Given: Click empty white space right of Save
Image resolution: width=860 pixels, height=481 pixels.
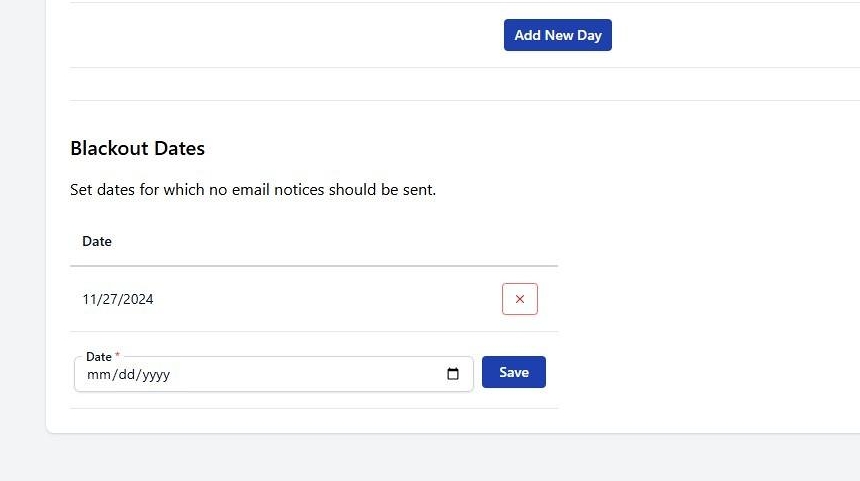Looking at the screenshot, I should [x=700, y=372].
